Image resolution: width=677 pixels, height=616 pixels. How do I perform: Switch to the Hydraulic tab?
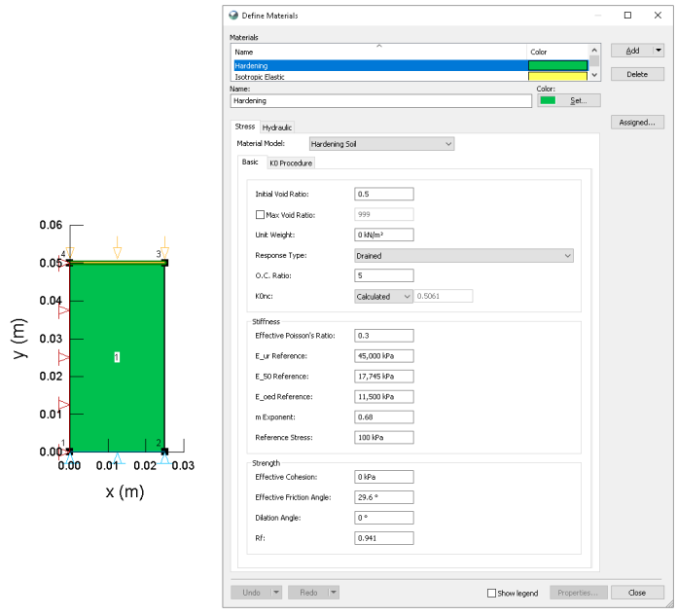277,127
